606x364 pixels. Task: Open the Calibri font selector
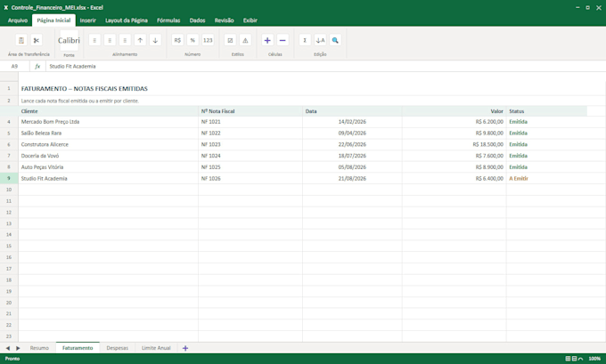[x=69, y=41]
